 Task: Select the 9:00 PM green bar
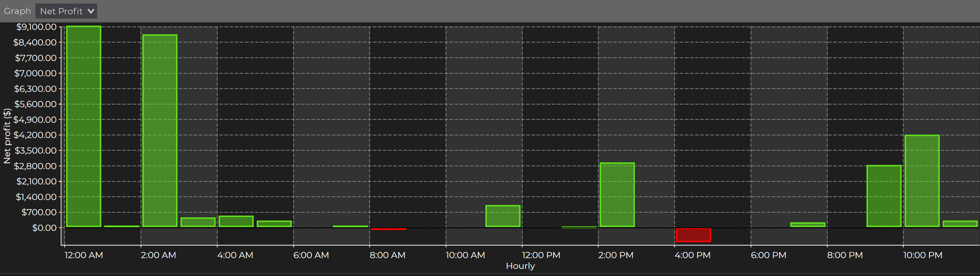[x=884, y=196]
